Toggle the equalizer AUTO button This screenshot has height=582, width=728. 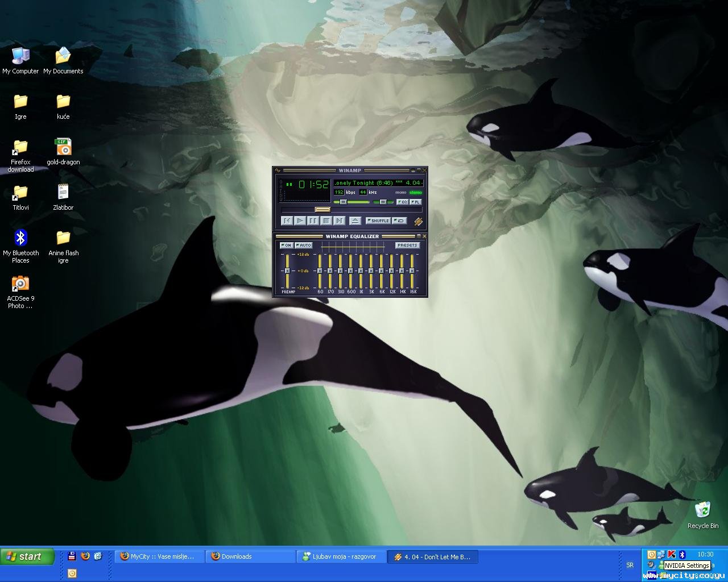[x=304, y=246]
